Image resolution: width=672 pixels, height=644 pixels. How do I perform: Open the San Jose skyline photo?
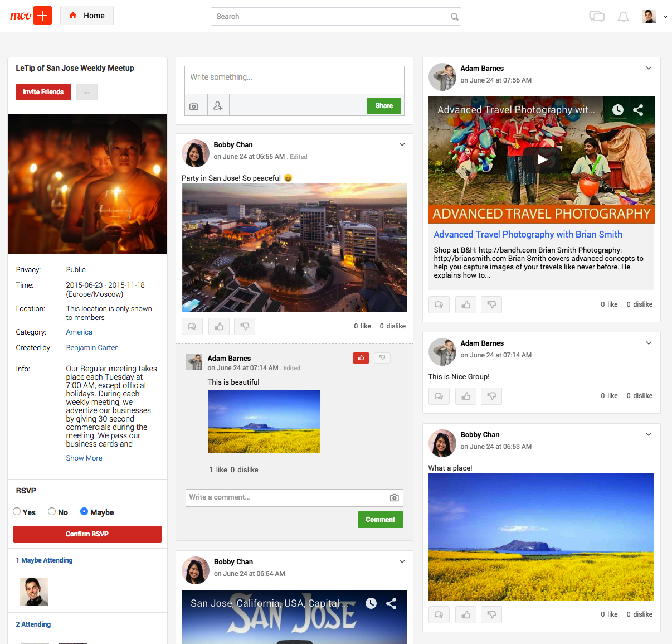[294, 248]
